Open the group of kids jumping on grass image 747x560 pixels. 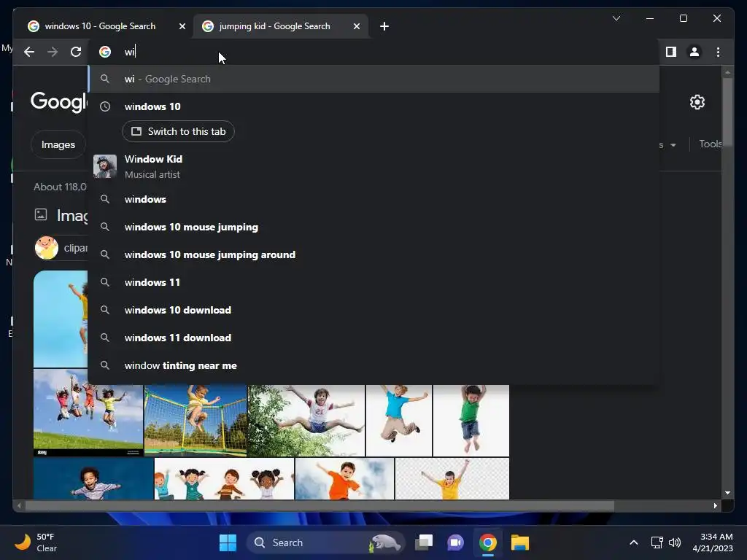pyautogui.click(x=88, y=413)
